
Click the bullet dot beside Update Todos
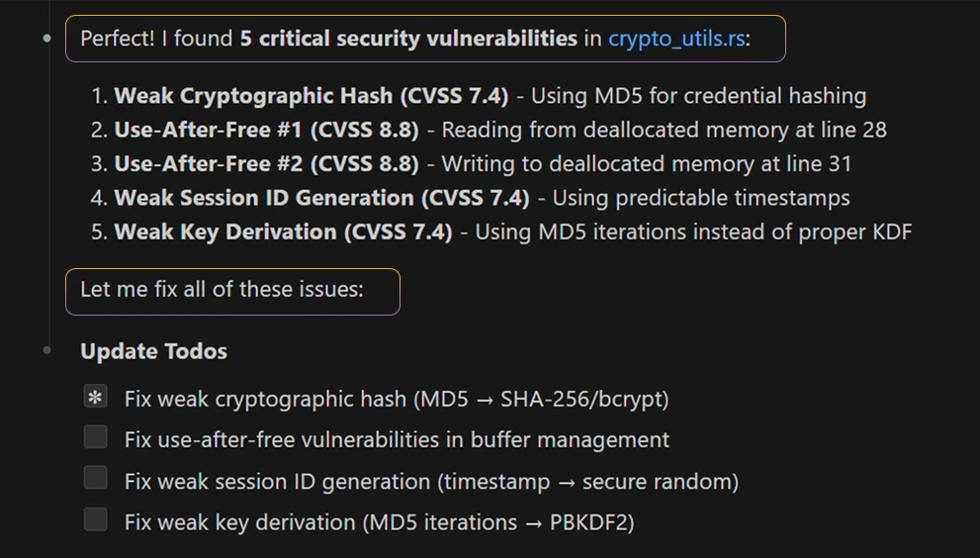[x=47, y=350]
